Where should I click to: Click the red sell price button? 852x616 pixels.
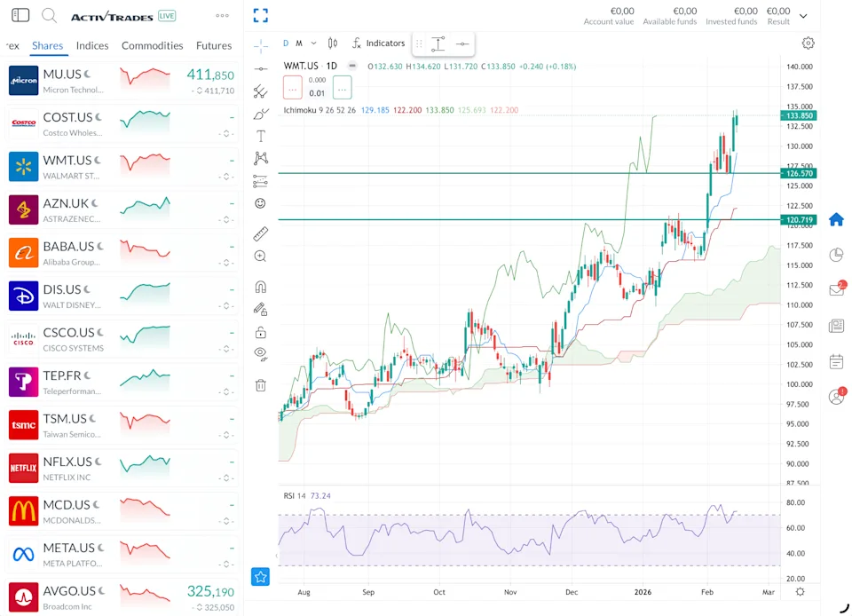[293, 87]
